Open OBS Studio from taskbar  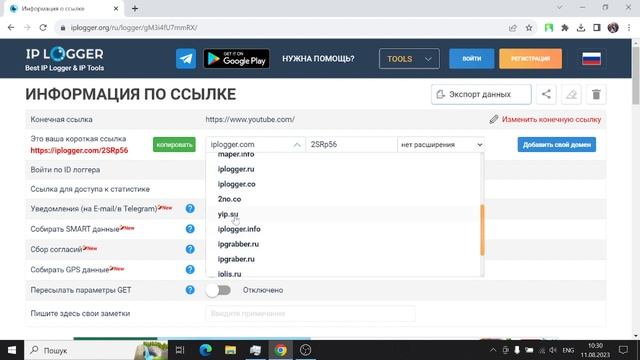[305, 350]
